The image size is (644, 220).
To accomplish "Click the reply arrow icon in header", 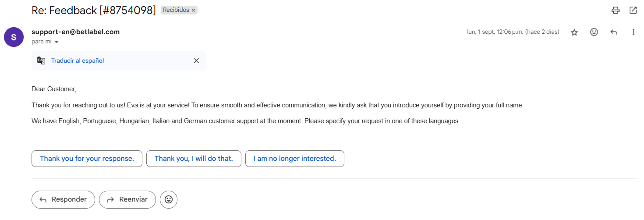I will click(614, 32).
